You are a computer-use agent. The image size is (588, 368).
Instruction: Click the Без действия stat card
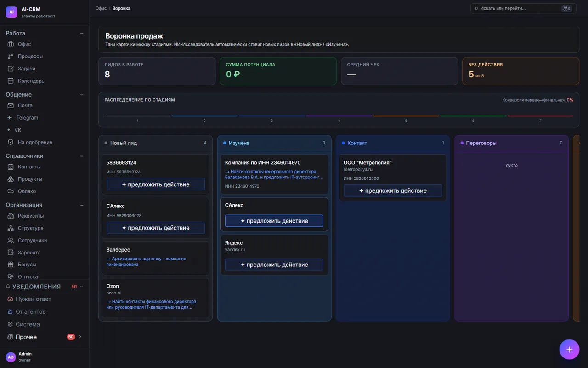(x=520, y=71)
